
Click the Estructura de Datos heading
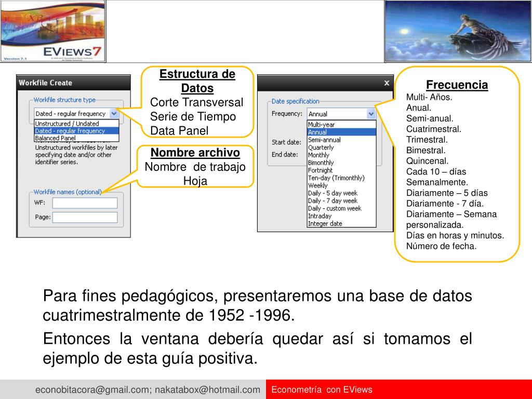tap(197, 81)
